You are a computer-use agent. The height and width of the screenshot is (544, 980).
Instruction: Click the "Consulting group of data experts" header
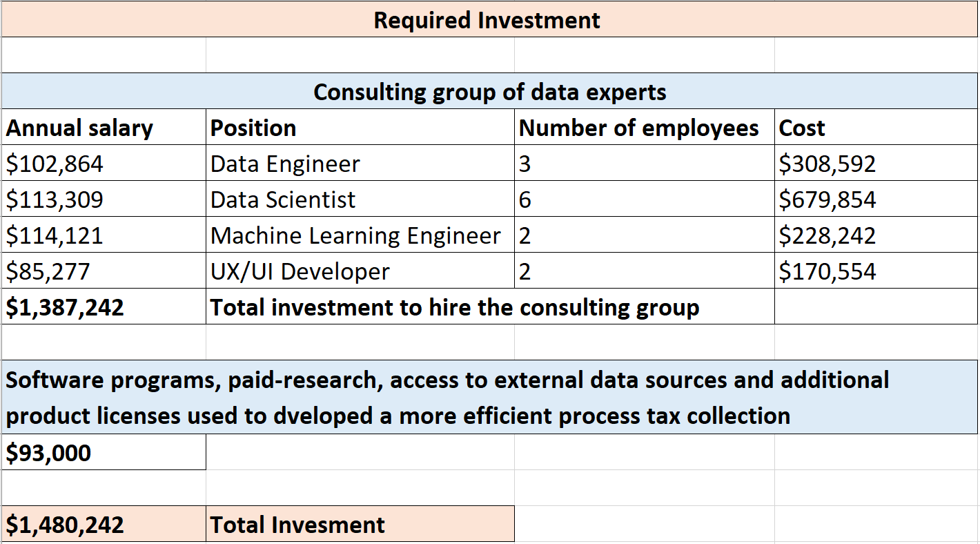click(x=489, y=92)
